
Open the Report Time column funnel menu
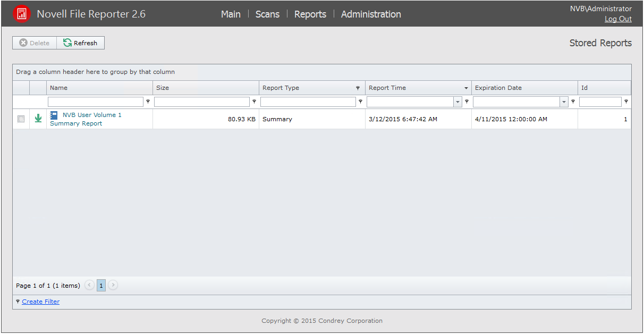[466, 101]
